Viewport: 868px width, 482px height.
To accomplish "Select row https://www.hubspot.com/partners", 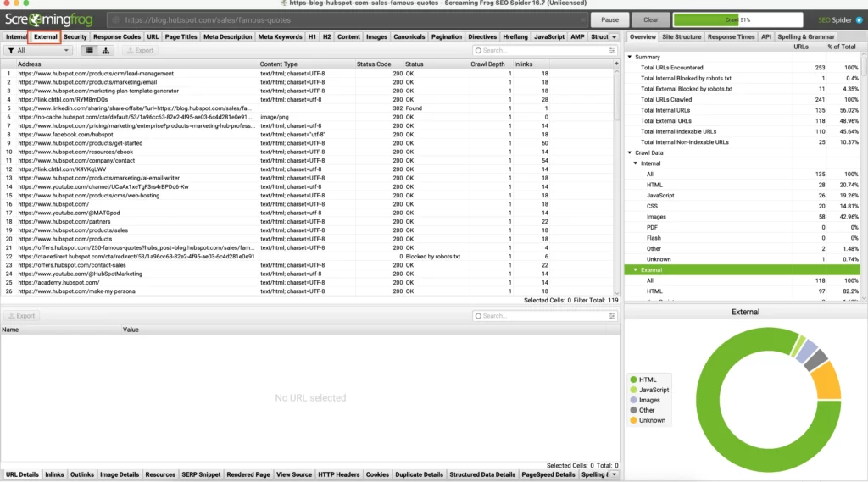I will coord(307,222).
